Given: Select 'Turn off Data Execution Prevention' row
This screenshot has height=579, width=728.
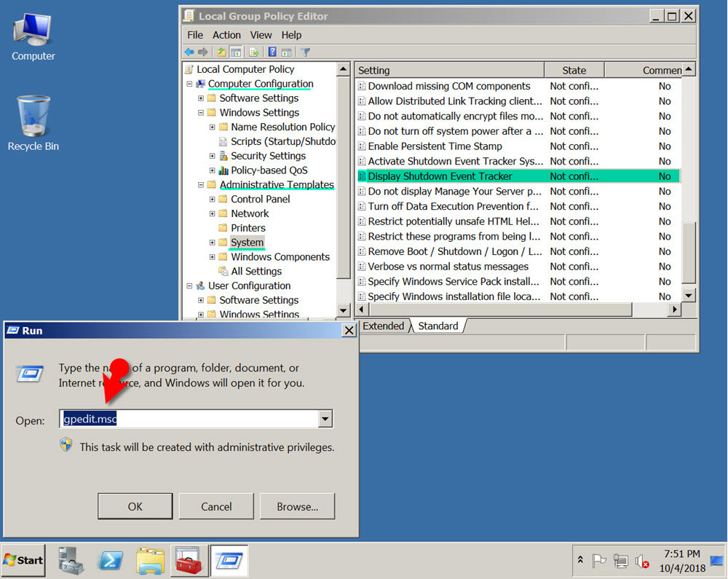Looking at the screenshot, I should (x=518, y=207).
